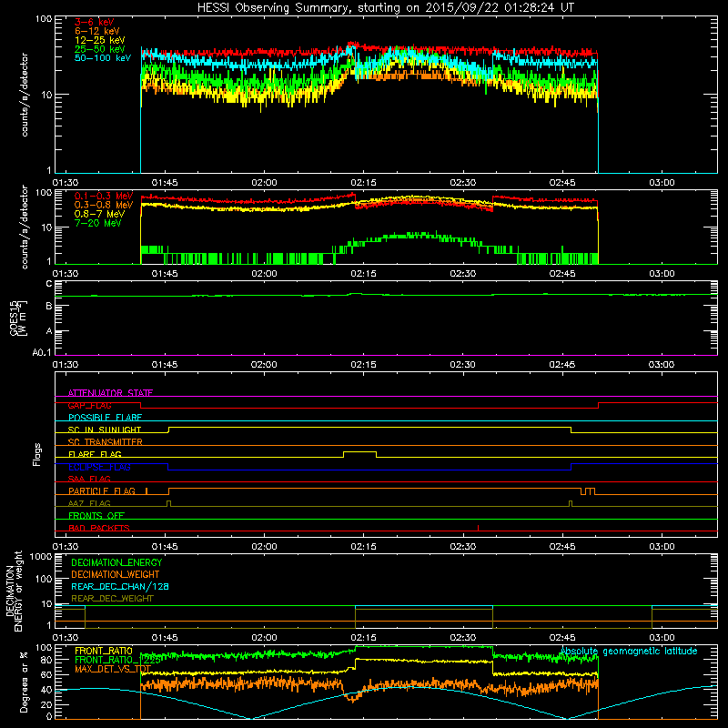The width and height of the screenshot is (728, 728).
Task: Click the BAD_PACKETS red tick mark near 02:30
Action: point(479,528)
